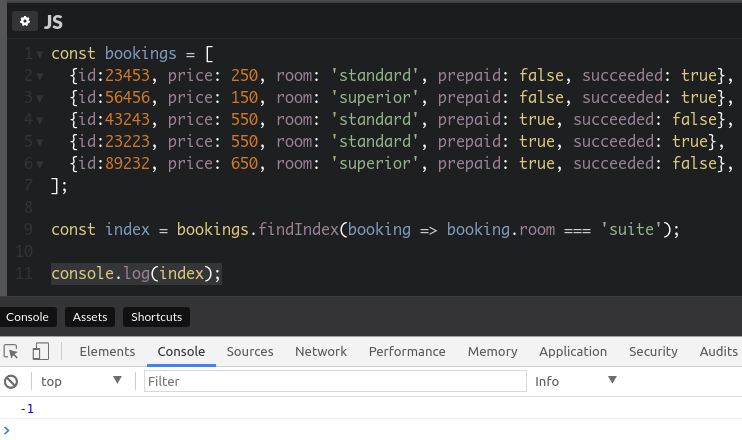This screenshot has width=742, height=440.
Task: Toggle the device toolbar icon
Action: pos(40,352)
